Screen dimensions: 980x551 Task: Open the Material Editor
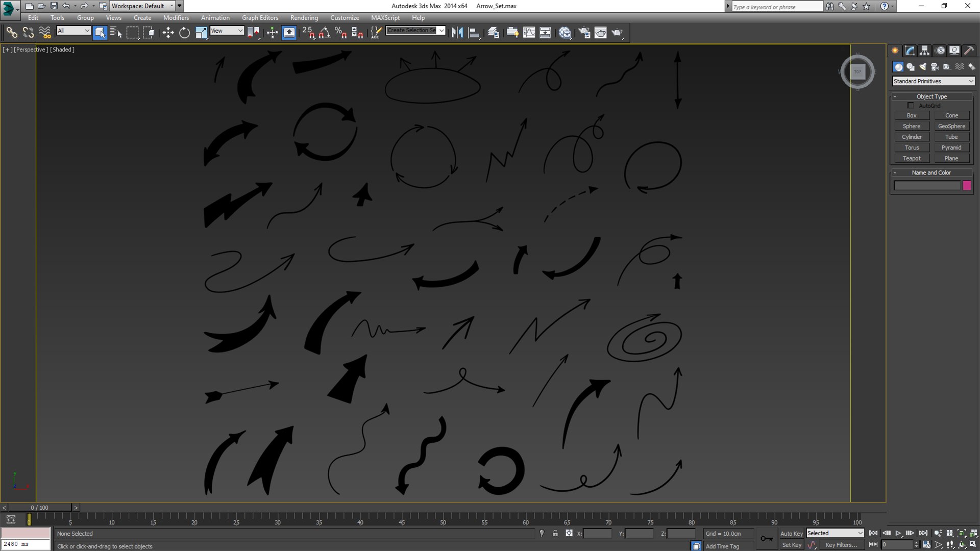point(565,33)
